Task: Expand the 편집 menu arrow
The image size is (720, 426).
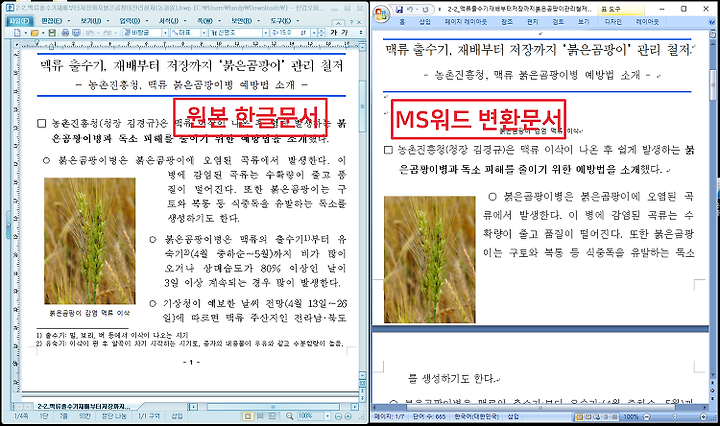Action: 68,21
